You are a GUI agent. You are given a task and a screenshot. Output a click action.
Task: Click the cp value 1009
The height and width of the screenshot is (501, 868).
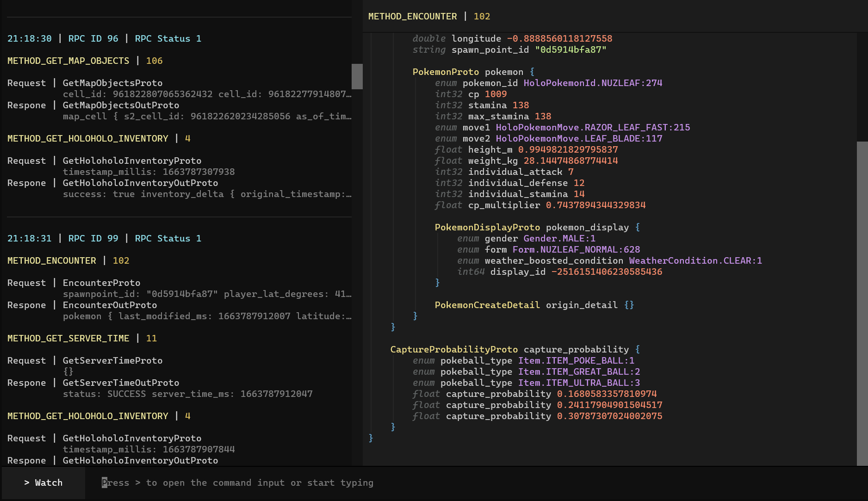tap(496, 94)
